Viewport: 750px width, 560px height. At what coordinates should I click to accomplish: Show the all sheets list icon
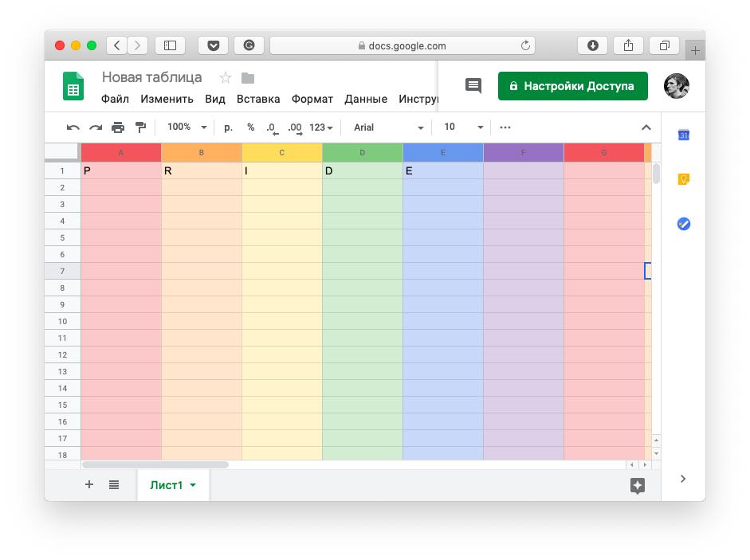114,484
